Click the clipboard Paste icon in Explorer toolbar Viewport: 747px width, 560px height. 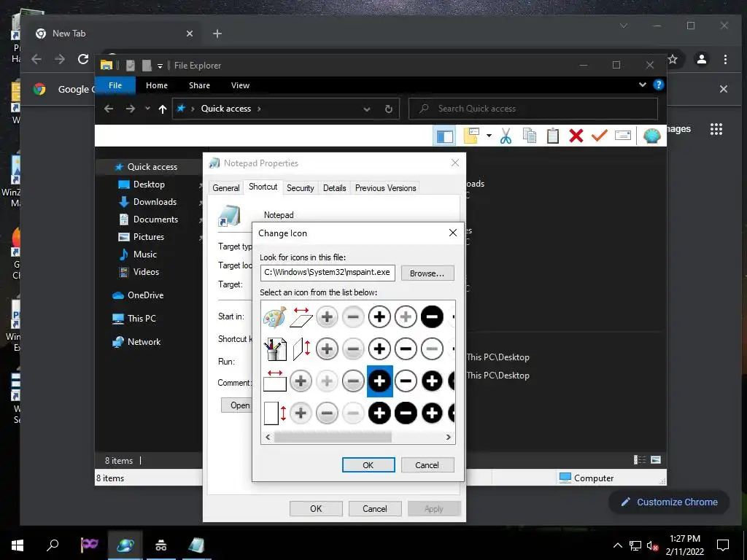(x=553, y=136)
